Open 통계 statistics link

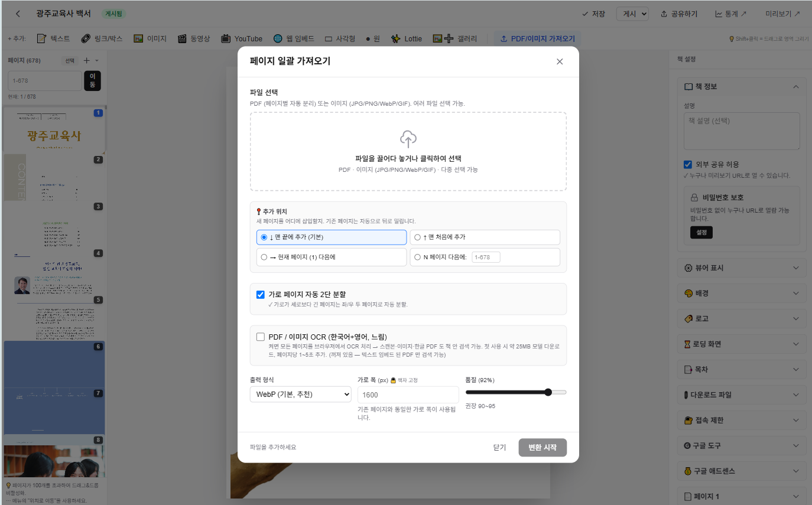(731, 14)
